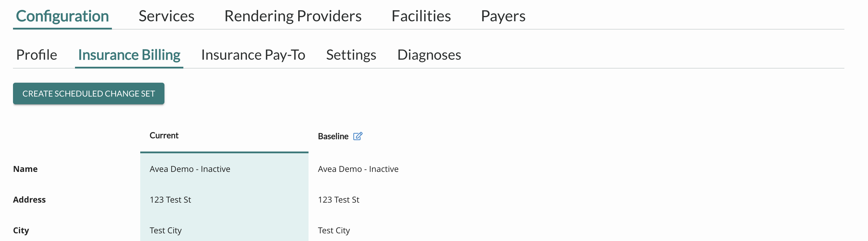Open the Settings sub-tab
The height and width of the screenshot is (241, 868).
tap(351, 55)
